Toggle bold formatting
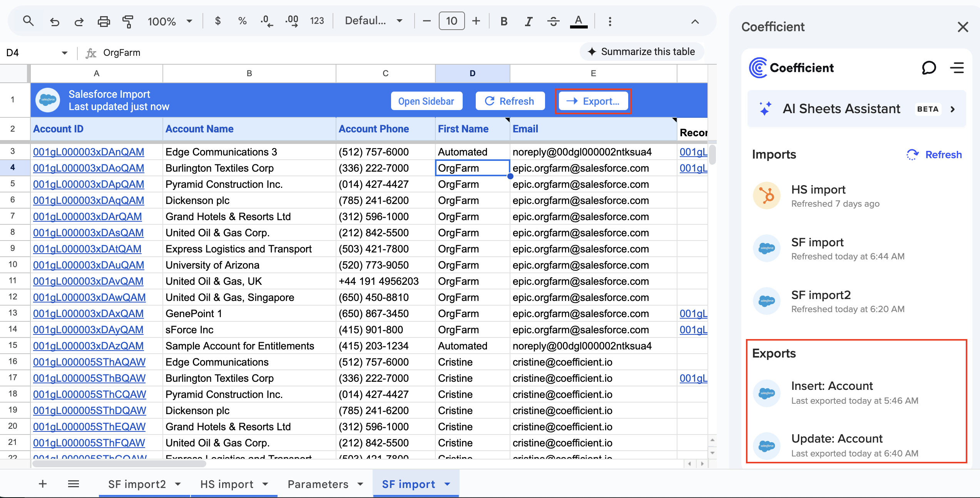Viewport: 980px width, 498px height. [x=503, y=21]
